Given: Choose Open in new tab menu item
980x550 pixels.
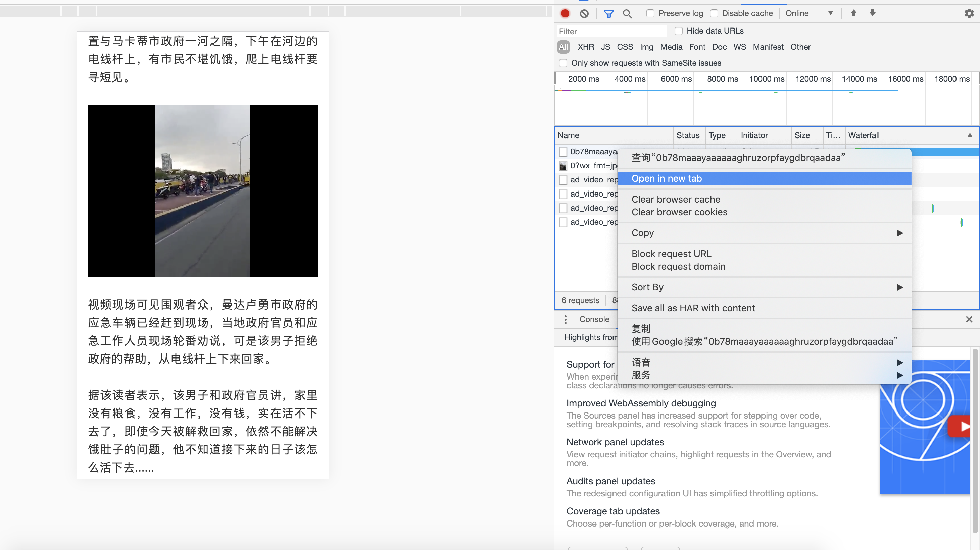Looking at the screenshot, I should point(667,179).
